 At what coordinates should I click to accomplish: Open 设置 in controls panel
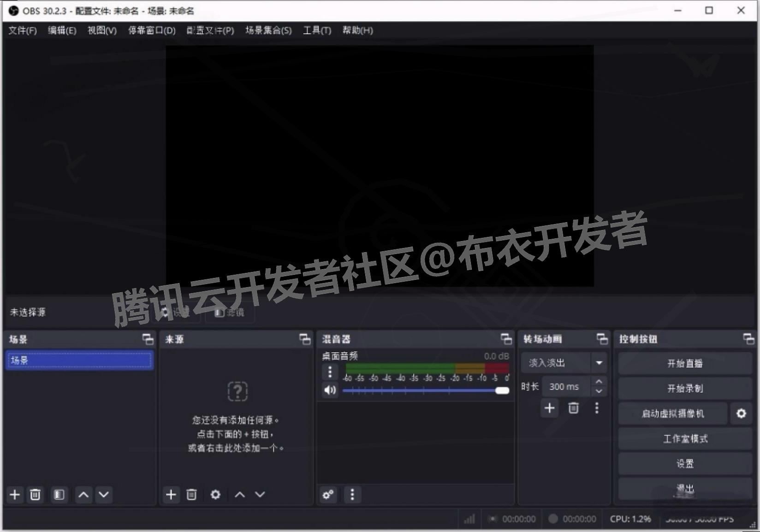pos(685,463)
